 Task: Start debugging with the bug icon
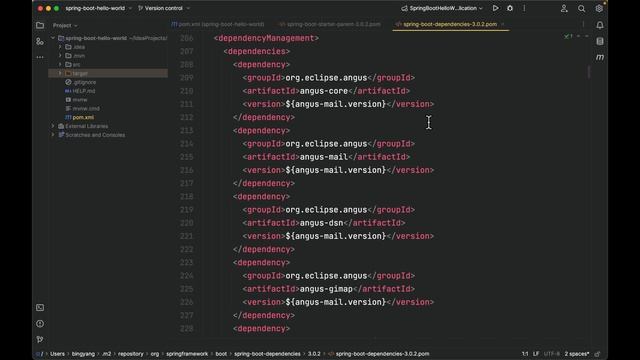pyautogui.click(x=510, y=8)
